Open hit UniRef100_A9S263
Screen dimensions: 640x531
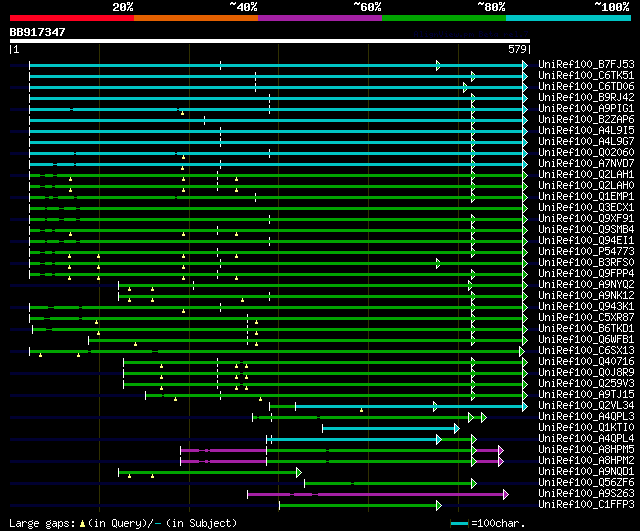click(586, 494)
